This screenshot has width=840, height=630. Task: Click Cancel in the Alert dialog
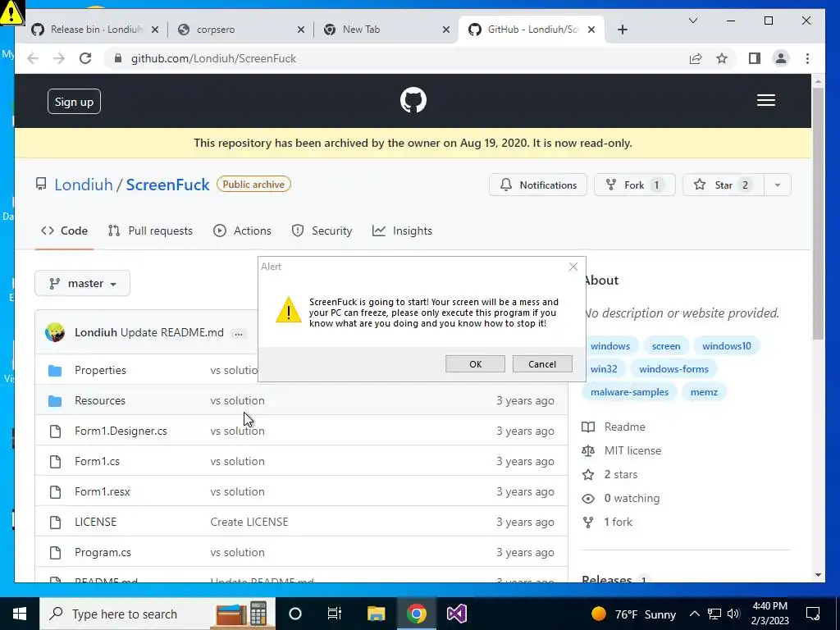542,363
